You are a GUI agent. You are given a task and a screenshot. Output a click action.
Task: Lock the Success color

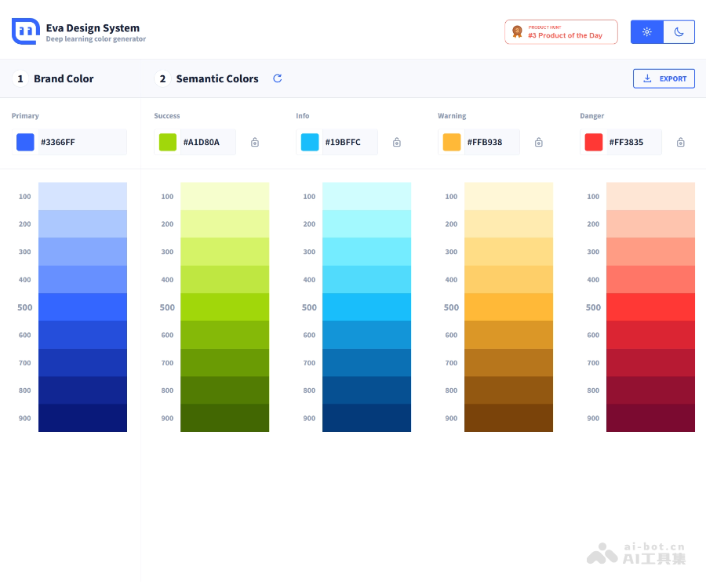tap(254, 142)
